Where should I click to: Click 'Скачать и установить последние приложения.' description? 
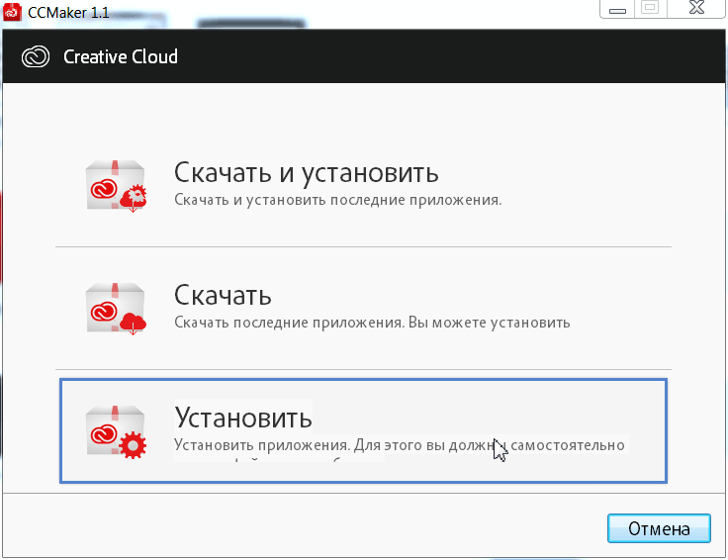pyautogui.click(x=338, y=200)
